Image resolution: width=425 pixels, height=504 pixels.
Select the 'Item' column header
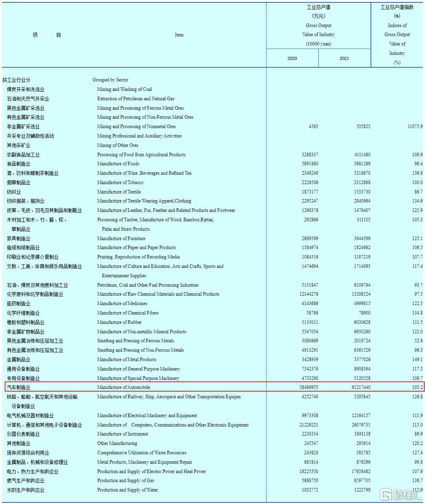click(179, 35)
